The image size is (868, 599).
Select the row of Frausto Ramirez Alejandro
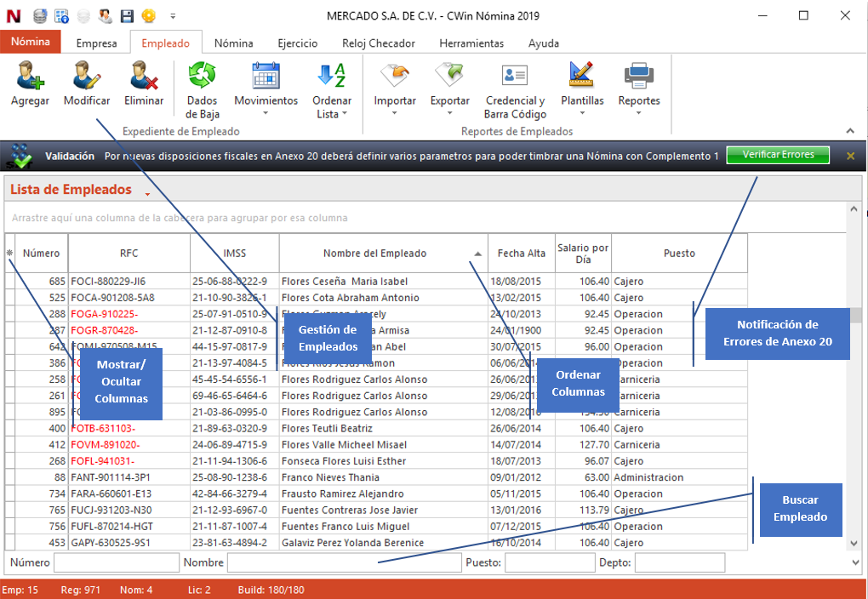coord(376,493)
